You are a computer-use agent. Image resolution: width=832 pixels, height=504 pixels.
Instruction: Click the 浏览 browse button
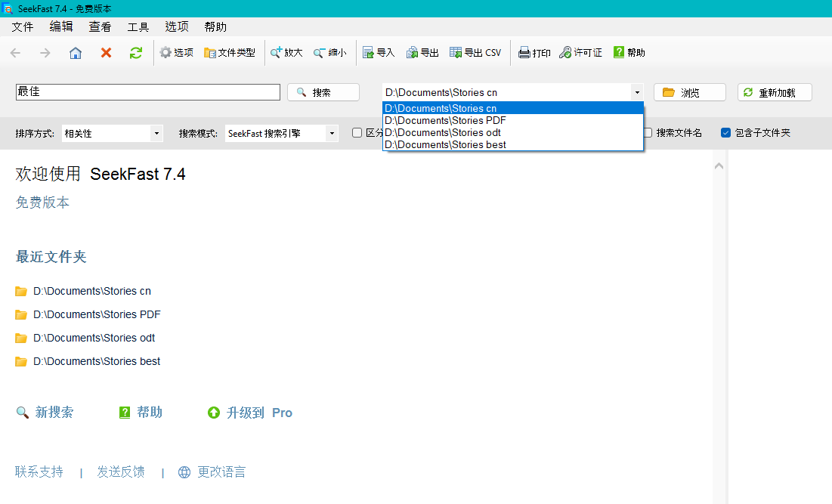click(690, 92)
